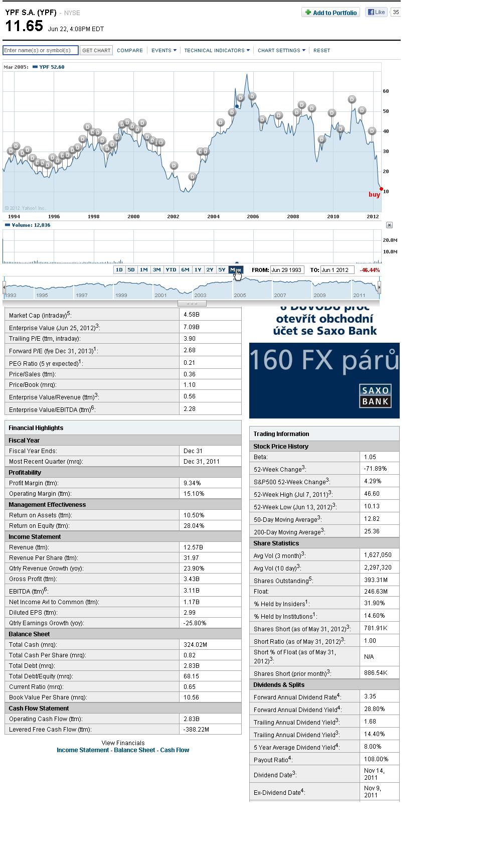504x846 pixels.
Task: Click the -46.44% change value
Action: coord(370,270)
